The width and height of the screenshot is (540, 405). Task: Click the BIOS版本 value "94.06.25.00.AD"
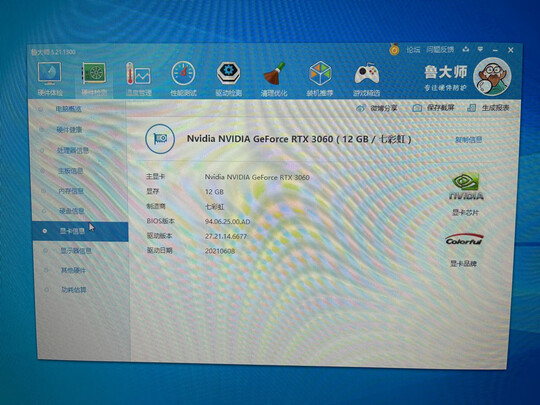(228, 221)
